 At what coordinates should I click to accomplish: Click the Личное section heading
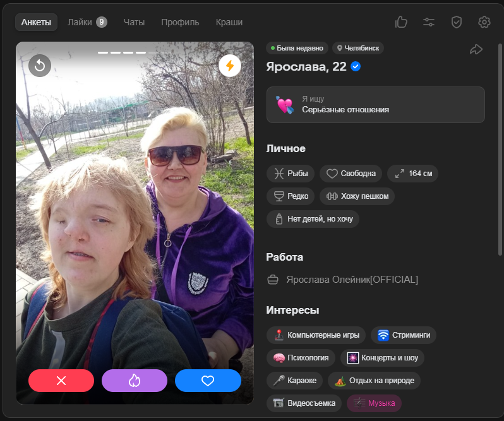(285, 148)
